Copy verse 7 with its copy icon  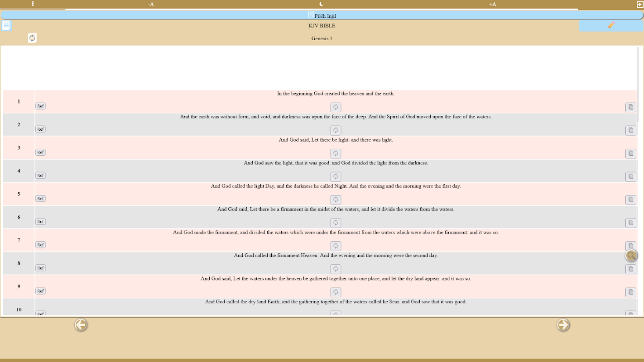pyautogui.click(x=631, y=246)
